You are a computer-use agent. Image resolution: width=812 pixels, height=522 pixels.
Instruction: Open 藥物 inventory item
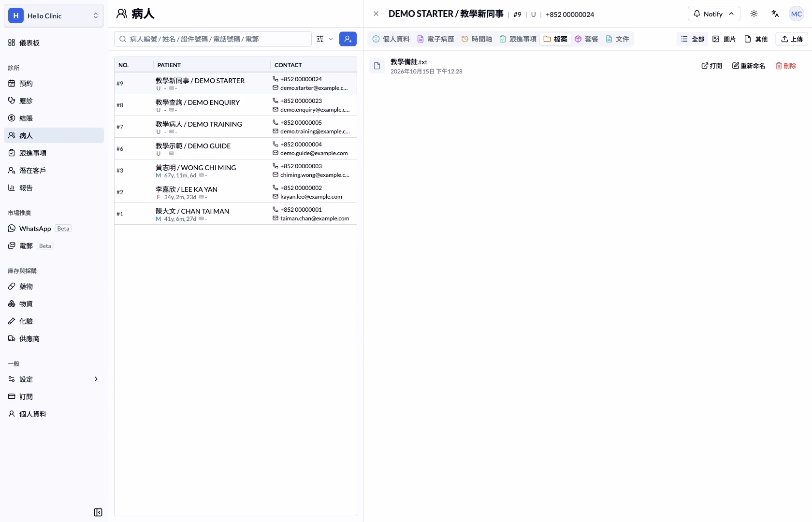pyautogui.click(x=54, y=287)
